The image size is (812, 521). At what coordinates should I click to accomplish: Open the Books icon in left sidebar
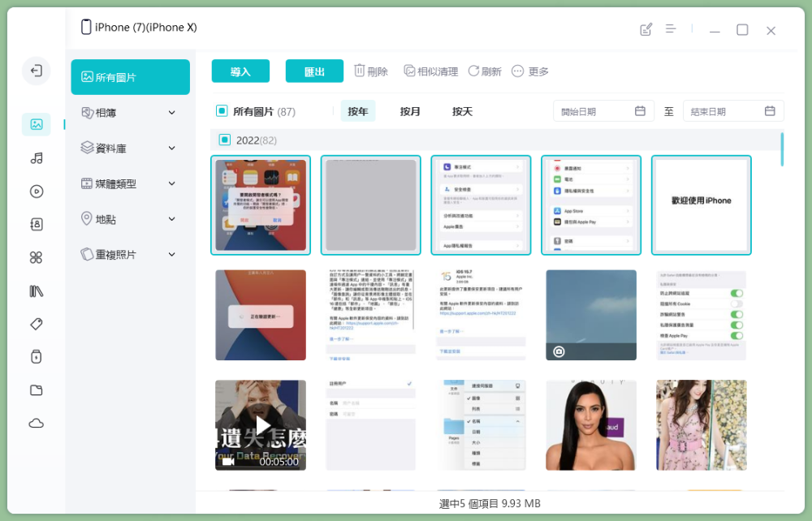(36, 291)
